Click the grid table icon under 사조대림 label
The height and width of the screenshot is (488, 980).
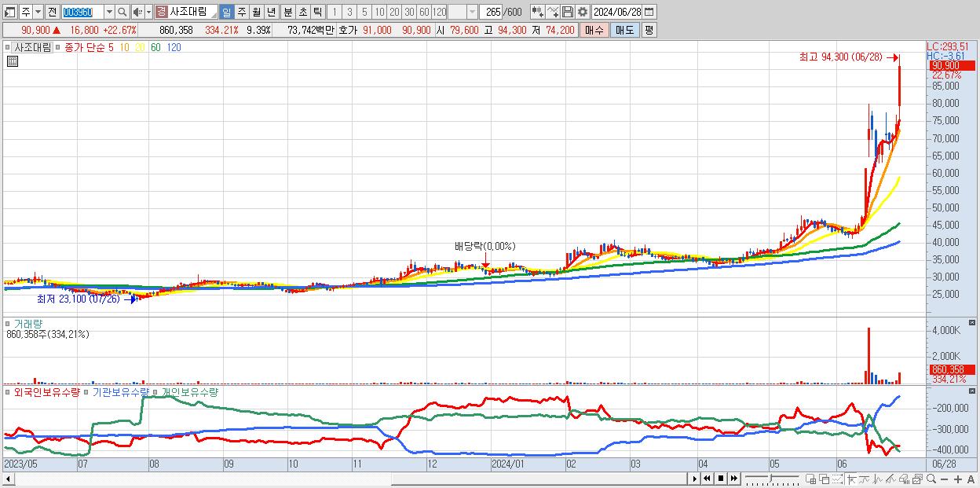point(13,61)
